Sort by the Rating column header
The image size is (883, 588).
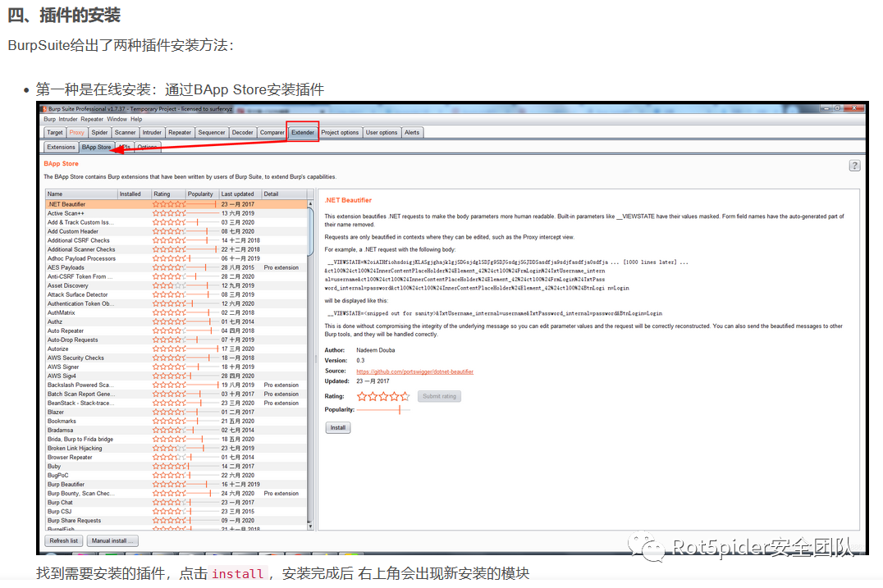(169, 194)
